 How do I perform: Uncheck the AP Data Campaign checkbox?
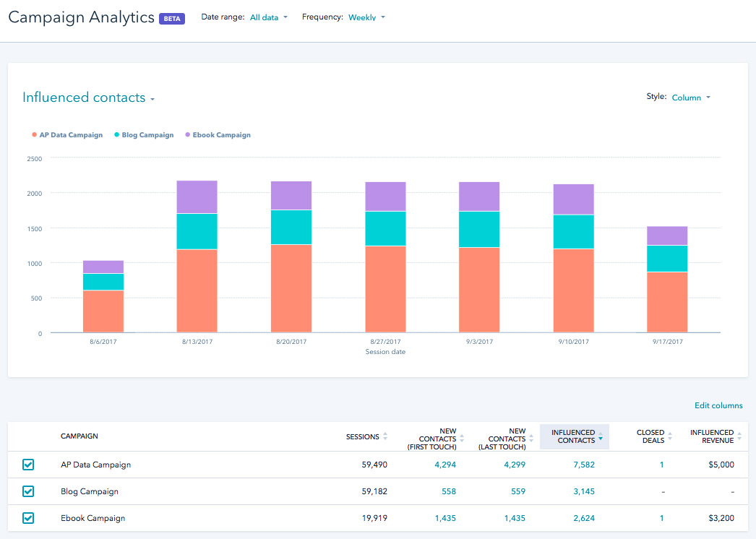(28, 465)
